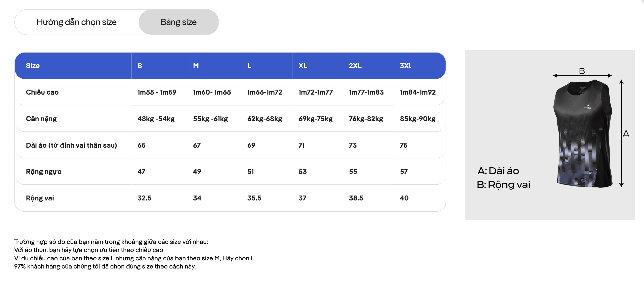Image resolution: width=644 pixels, height=282 pixels.
Task: Click the Cân nặng row label
Action: (x=41, y=119)
